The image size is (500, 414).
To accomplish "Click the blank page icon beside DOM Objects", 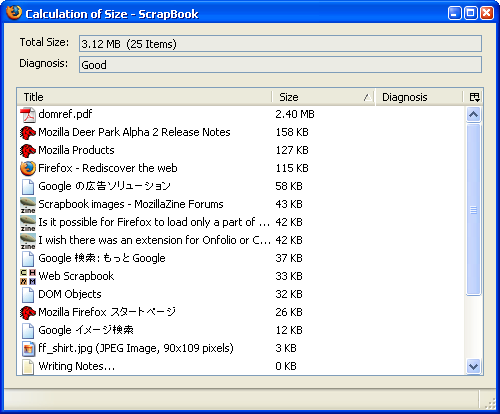I will click(28, 295).
